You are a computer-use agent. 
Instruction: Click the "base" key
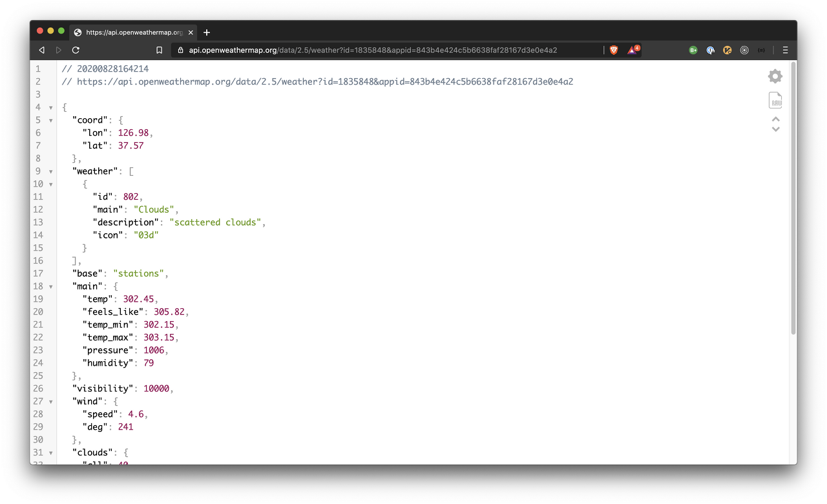click(x=87, y=273)
